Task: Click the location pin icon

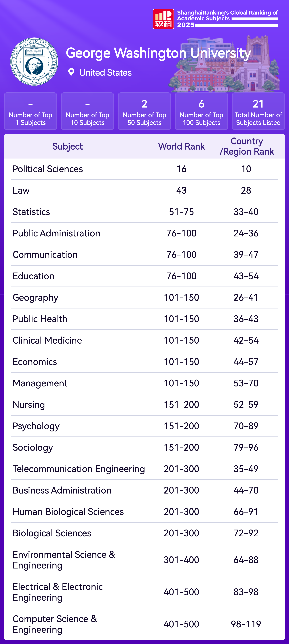Action: tap(71, 72)
